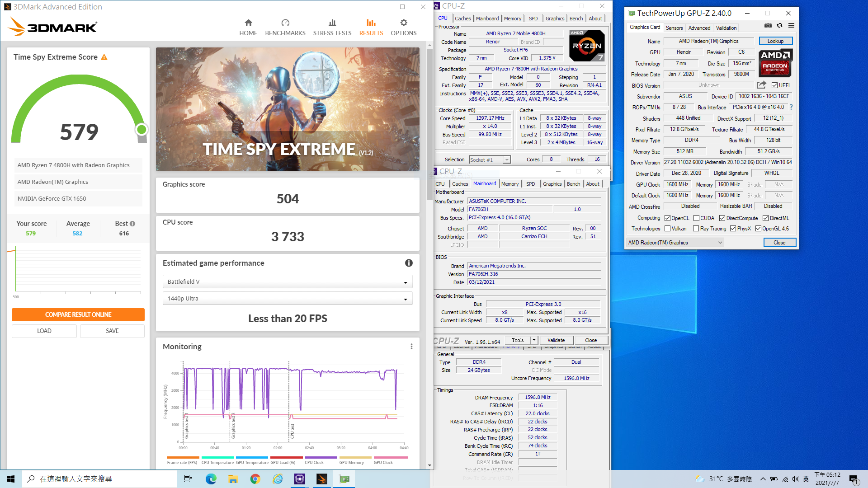Image resolution: width=868 pixels, height=488 pixels.
Task: Launch Google Chrome from taskbar
Action: tap(255, 479)
